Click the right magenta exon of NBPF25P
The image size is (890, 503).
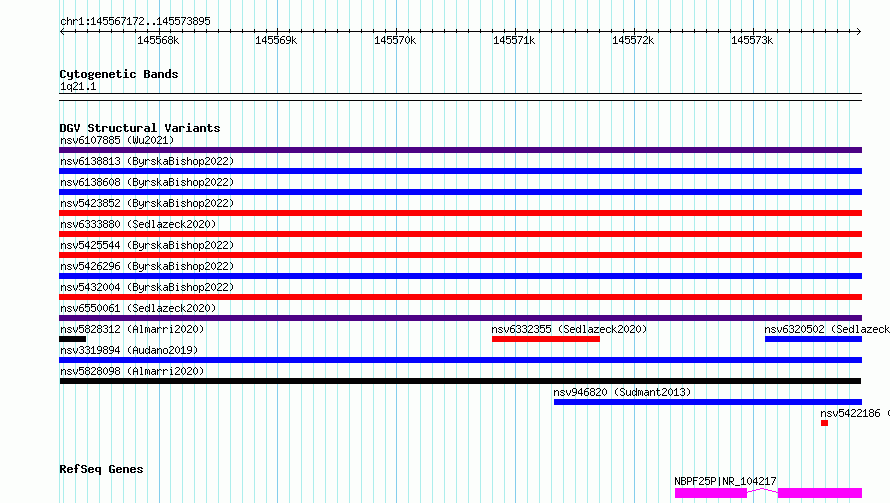point(820,493)
